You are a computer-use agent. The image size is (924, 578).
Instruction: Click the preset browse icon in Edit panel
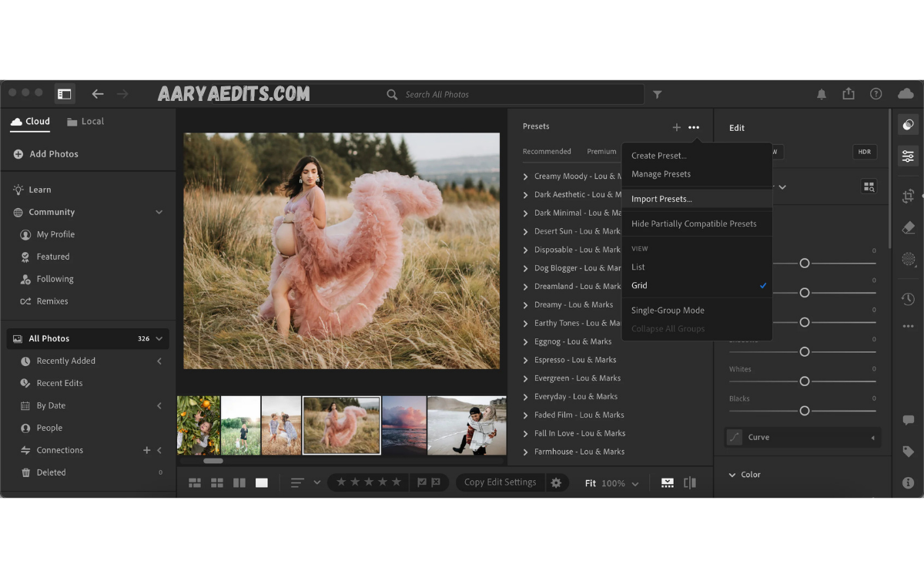click(869, 187)
